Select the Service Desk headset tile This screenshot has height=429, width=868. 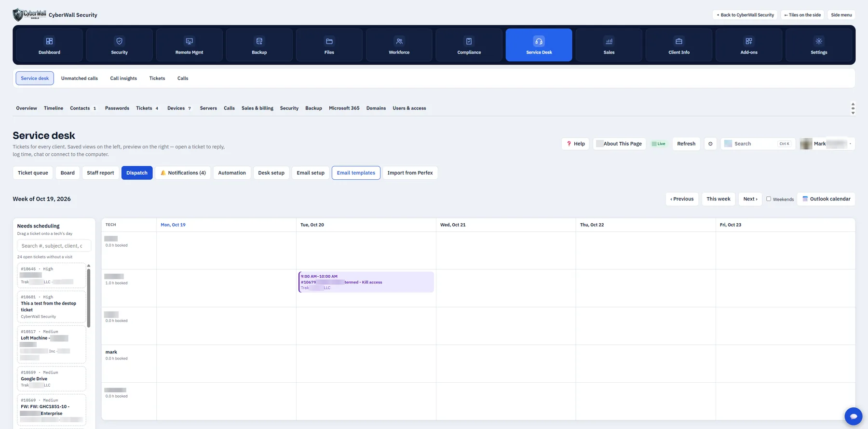539,45
